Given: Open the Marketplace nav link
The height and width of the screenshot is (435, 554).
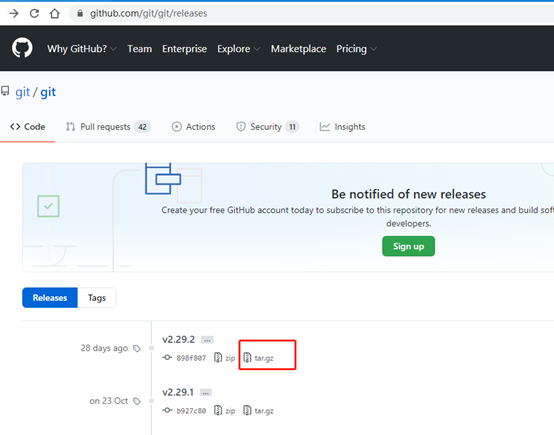Looking at the screenshot, I should pyautogui.click(x=299, y=49).
